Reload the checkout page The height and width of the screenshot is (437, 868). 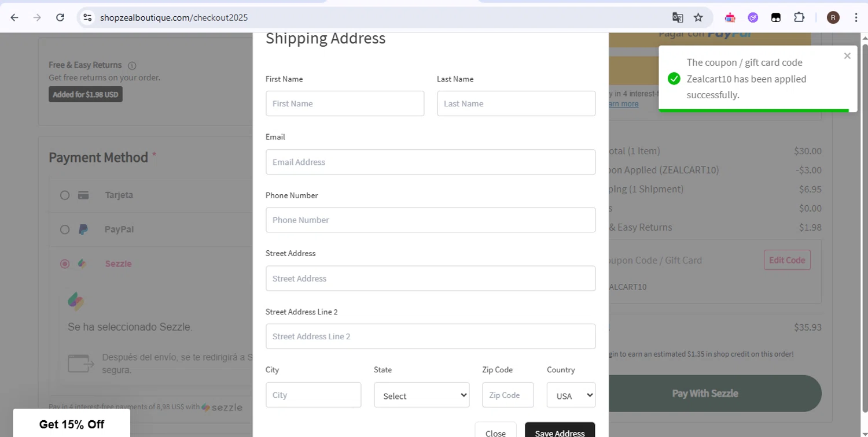[60, 17]
